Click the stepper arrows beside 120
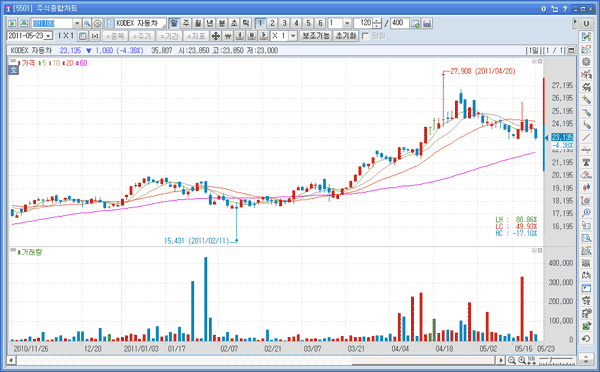600x372 pixels. pos(377,23)
